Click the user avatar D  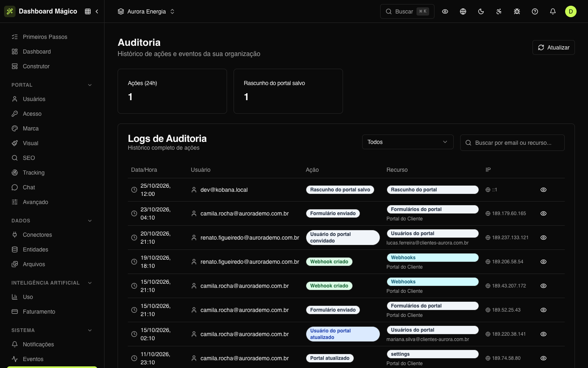click(x=571, y=11)
